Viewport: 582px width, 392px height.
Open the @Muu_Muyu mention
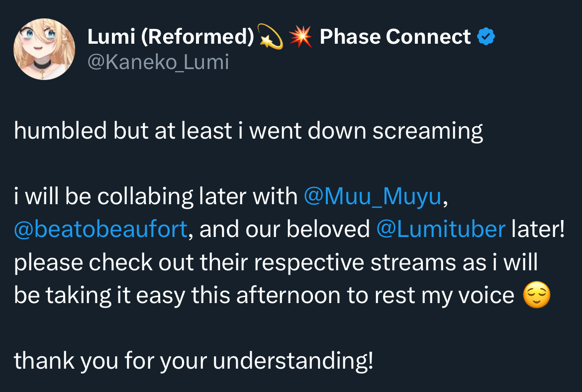click(x=372, y=197)
